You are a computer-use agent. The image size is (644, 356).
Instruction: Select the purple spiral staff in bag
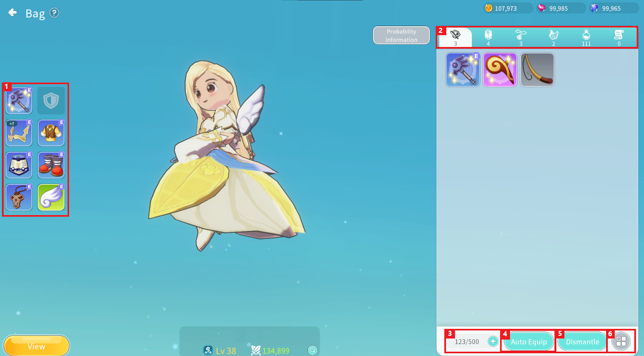click(500, 70)
